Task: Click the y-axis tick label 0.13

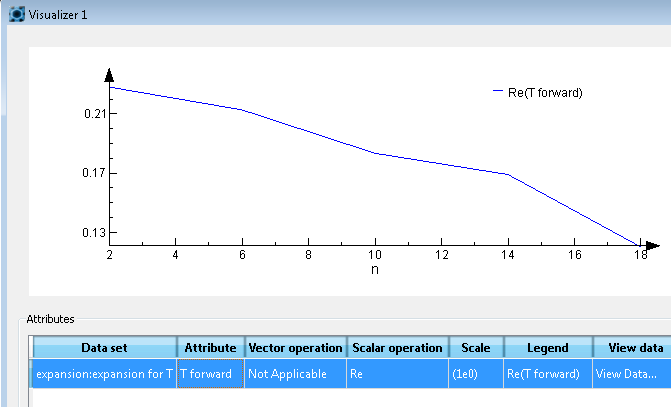Action: tap(94, 232)
